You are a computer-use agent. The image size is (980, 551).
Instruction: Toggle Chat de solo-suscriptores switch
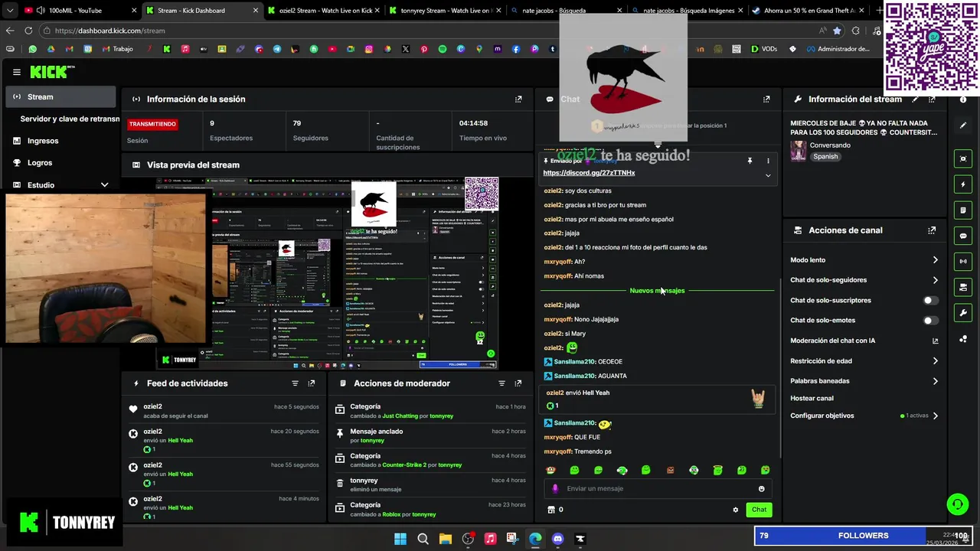pyautogui.click(x=930, y=300)
